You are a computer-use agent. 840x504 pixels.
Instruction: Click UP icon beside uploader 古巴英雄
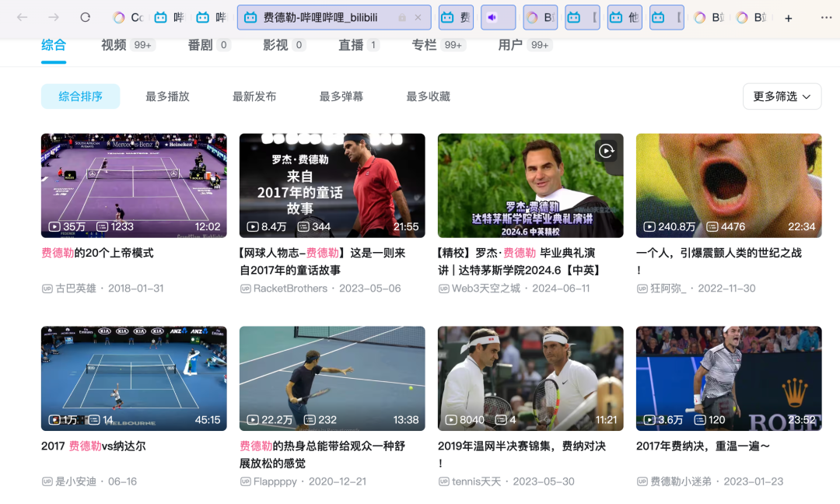47,289
